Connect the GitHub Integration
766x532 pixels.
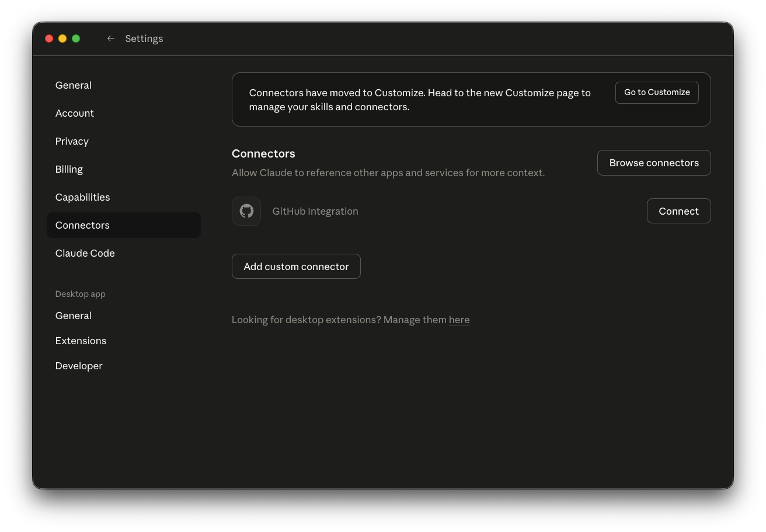[678, 211]
